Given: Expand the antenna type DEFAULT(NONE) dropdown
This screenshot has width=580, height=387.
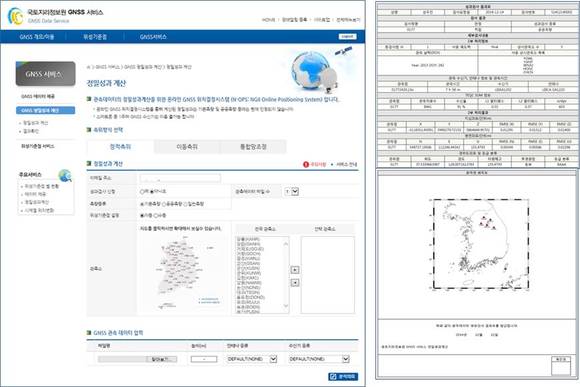Looking at the screenshot, I should point(252,359).
